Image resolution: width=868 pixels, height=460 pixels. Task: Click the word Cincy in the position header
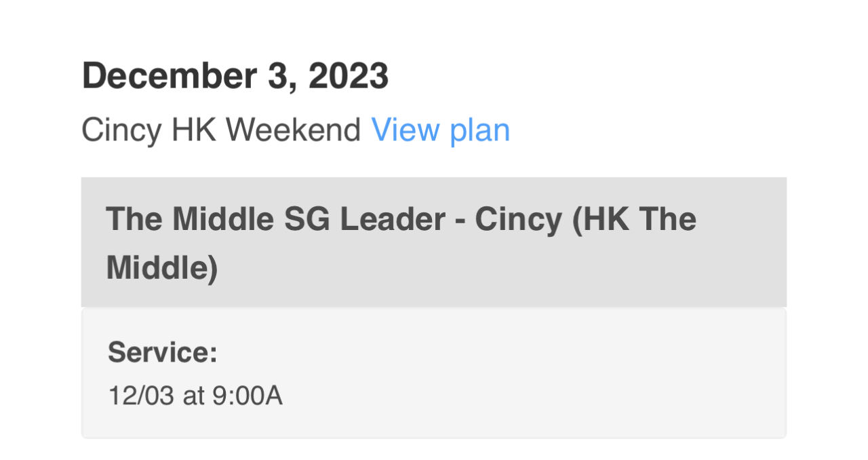click(518, 219)
